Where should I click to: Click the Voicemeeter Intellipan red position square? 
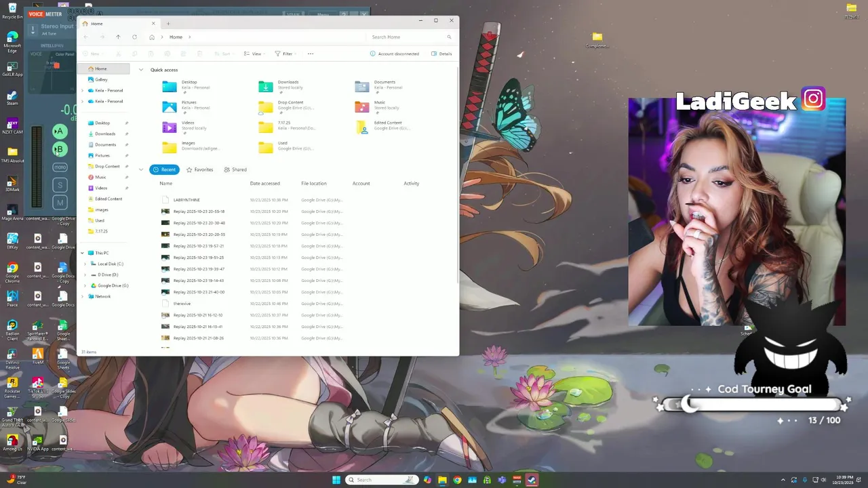56,66
